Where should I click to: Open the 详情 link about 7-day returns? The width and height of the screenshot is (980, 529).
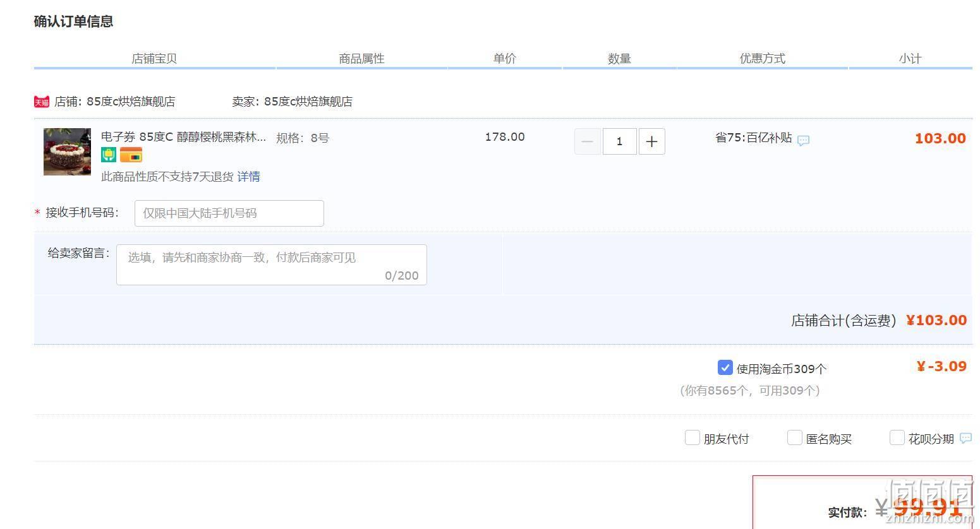248,177
